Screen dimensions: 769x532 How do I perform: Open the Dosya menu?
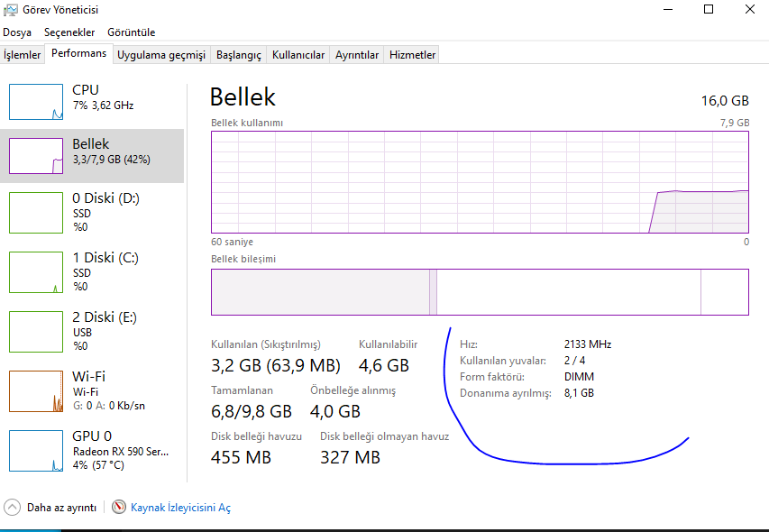(17, 32)
